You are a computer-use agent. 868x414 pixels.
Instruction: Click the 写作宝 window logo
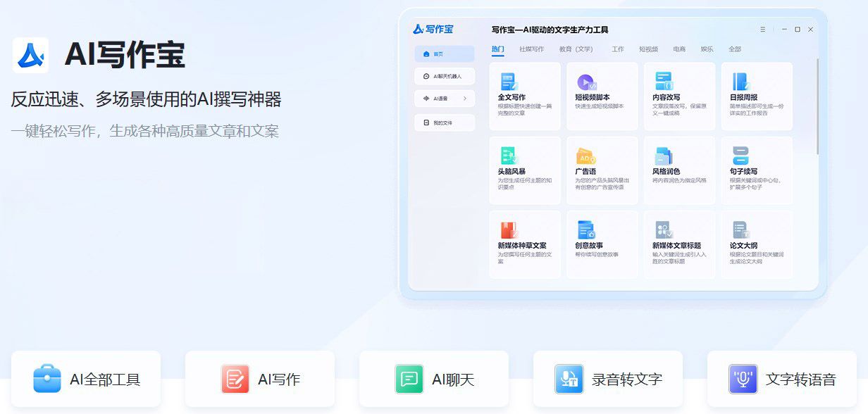click(433, 29)
